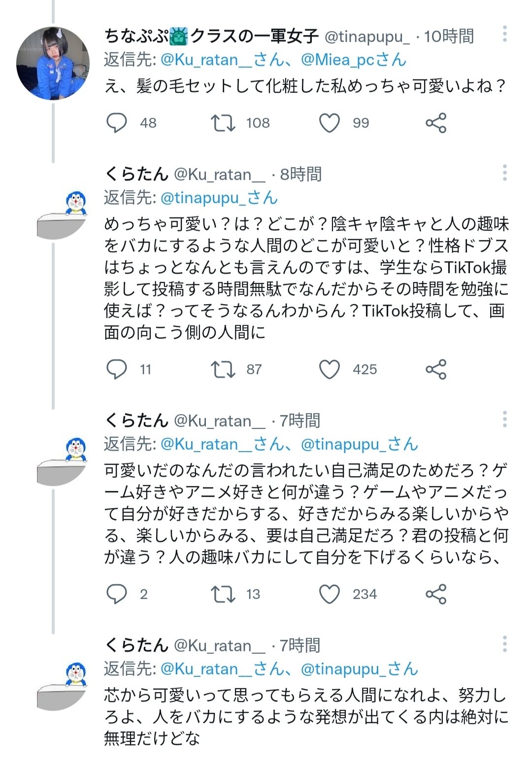
Task: Reply to the tweet with 2 replies
Action: [x=117, y=594]
